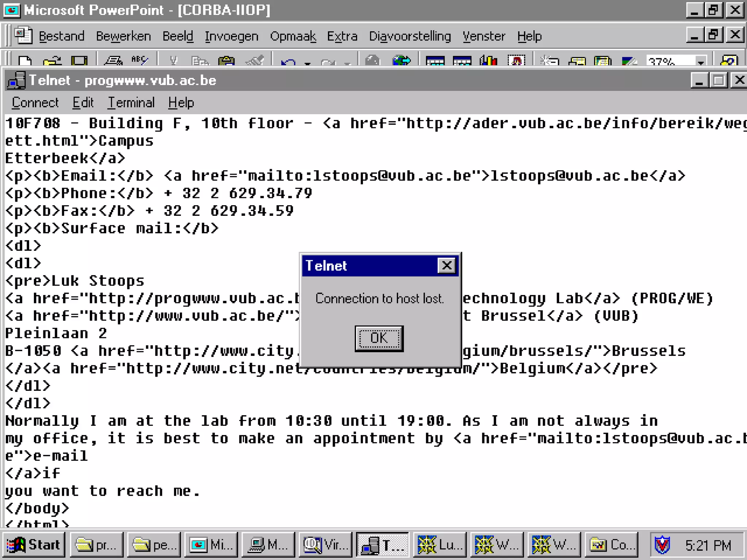Click the Paste clipboard icon
Image resolution: width=747 pixels, height=560 pixels.
(227, 61)
